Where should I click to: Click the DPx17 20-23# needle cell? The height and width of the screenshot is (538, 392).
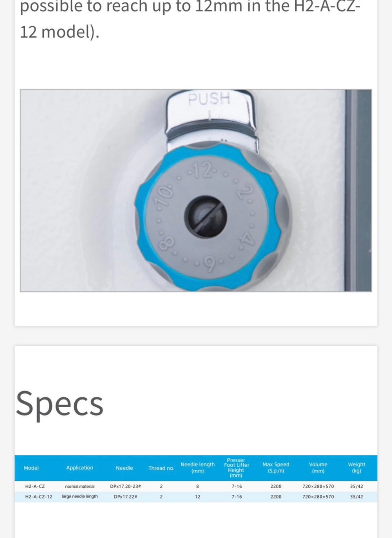coord(125,487)
